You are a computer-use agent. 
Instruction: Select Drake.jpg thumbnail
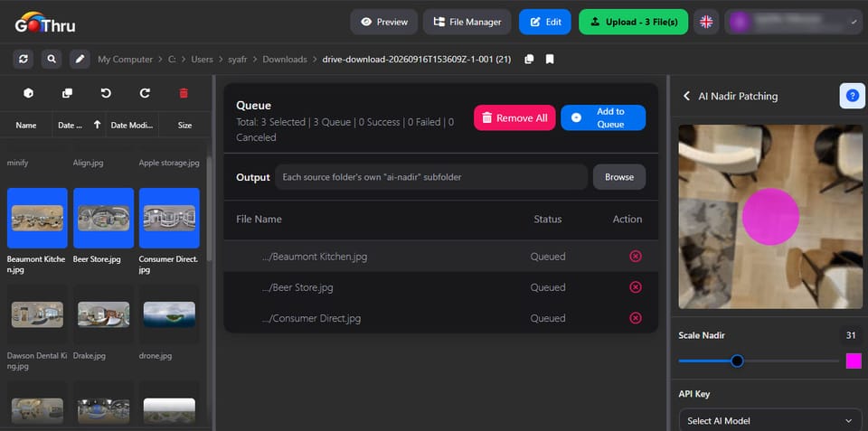(103, 314)
